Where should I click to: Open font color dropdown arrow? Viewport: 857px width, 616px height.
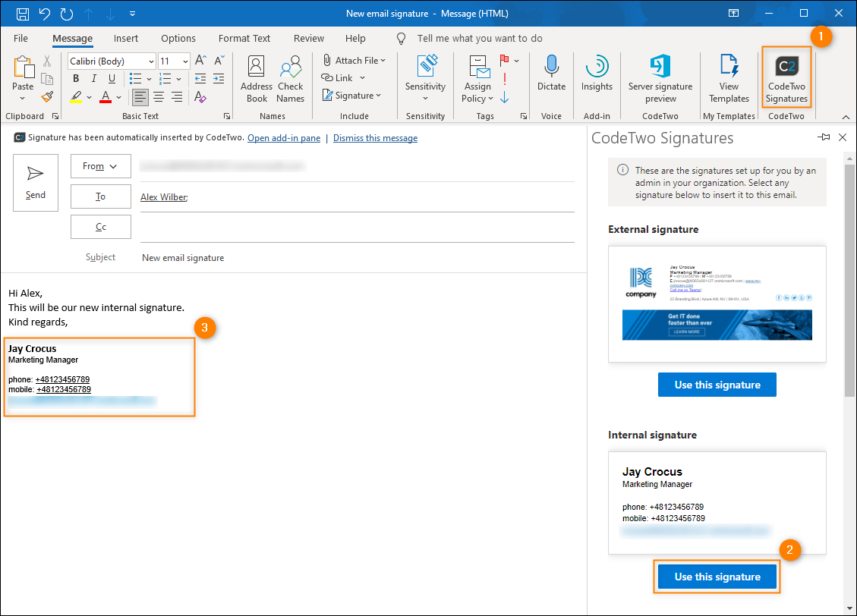pos(118,97)
